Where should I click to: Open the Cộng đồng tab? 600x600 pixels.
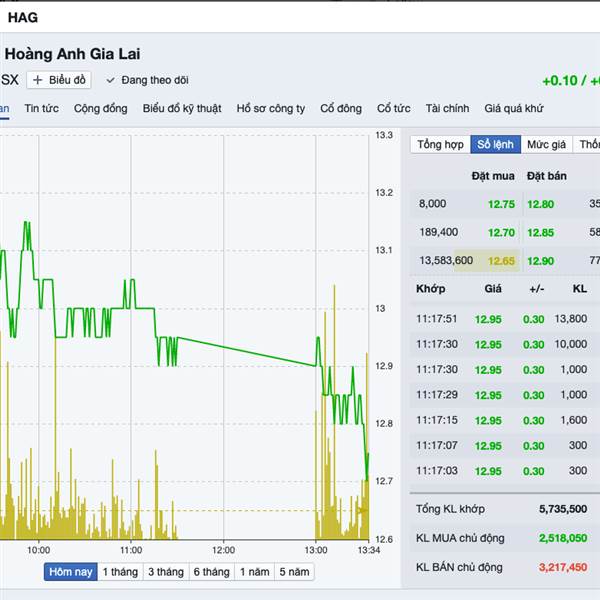pos(101,108)
